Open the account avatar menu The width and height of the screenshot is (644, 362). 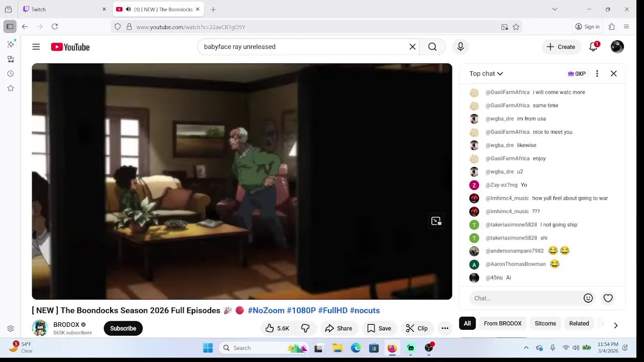(x=617, y=47)
